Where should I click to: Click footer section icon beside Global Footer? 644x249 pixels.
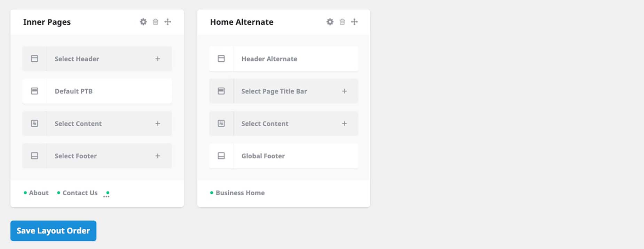coord(221,156)
